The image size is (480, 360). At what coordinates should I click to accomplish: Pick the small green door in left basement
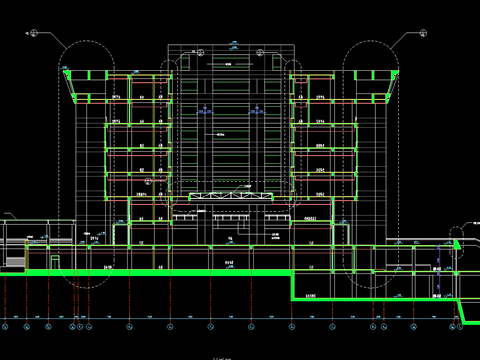tap(55, 262)
